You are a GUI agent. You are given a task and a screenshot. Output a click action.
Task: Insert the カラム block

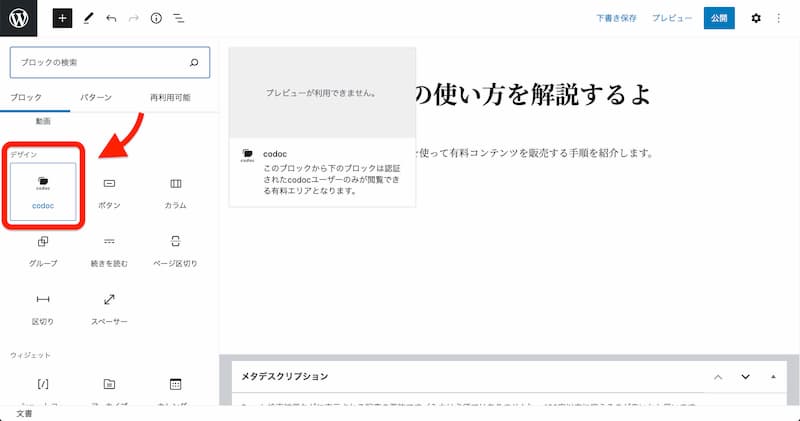176,192
